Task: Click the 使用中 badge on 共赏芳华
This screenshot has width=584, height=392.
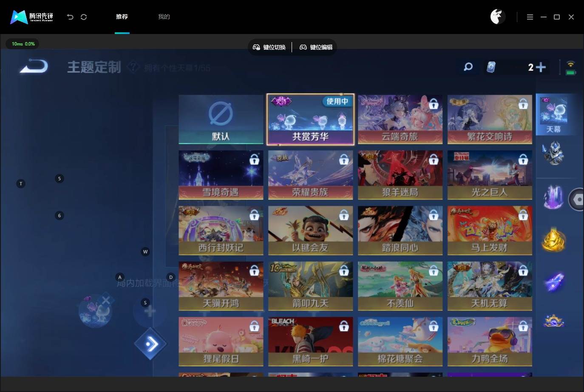Action: click(337, 101)
